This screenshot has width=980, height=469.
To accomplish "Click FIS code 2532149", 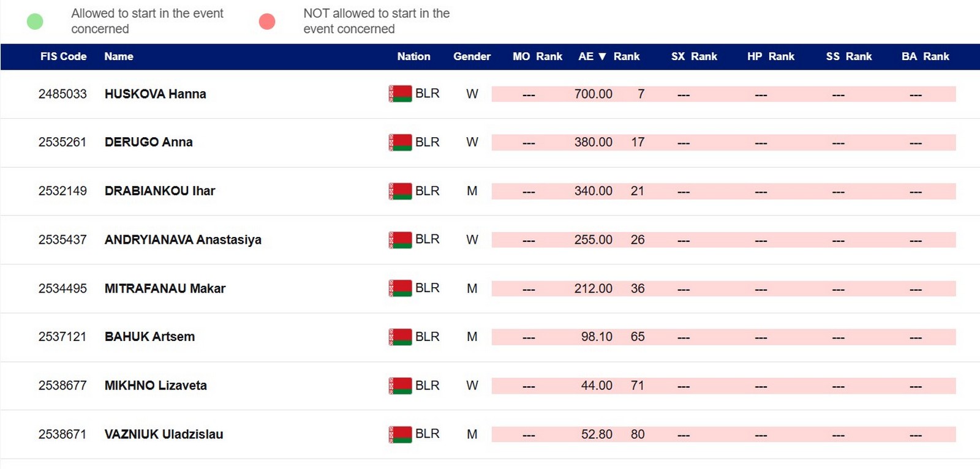I will point(62,191).
